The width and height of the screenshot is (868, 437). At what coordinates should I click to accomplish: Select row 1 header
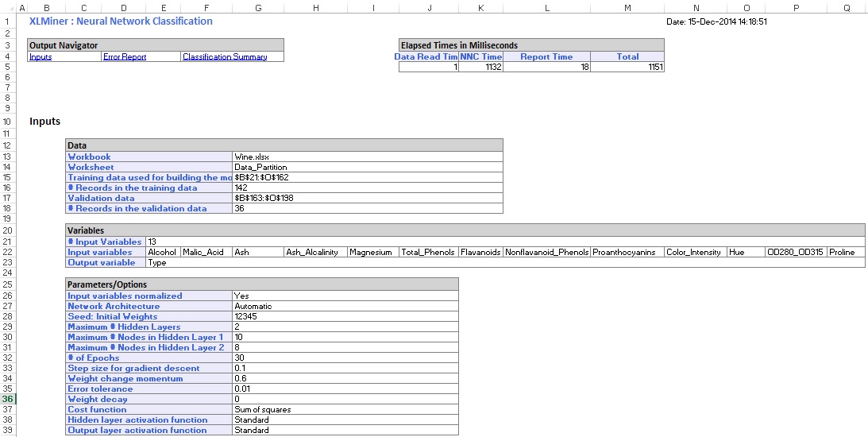[x=7, y=21]
